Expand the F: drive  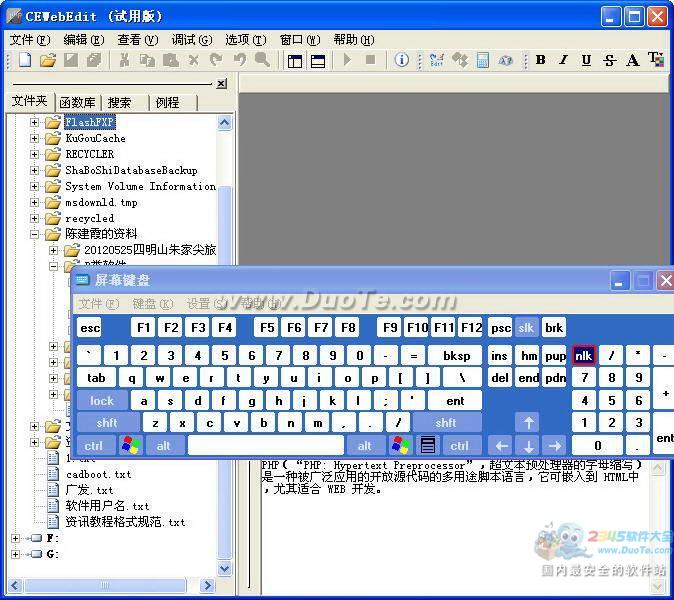pyautogui.click(x=15, y=538)
